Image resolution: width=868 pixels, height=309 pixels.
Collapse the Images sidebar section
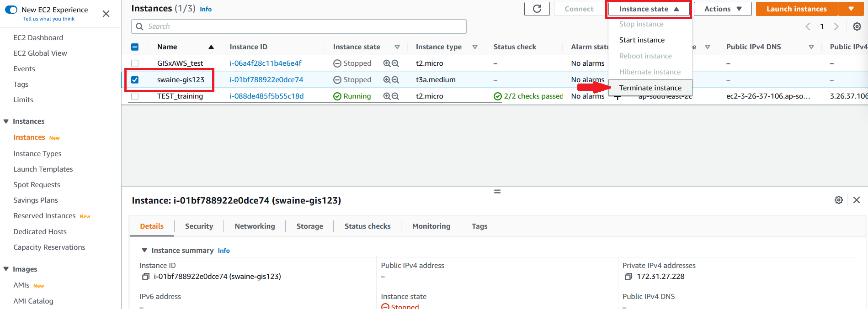coord(6,269)
